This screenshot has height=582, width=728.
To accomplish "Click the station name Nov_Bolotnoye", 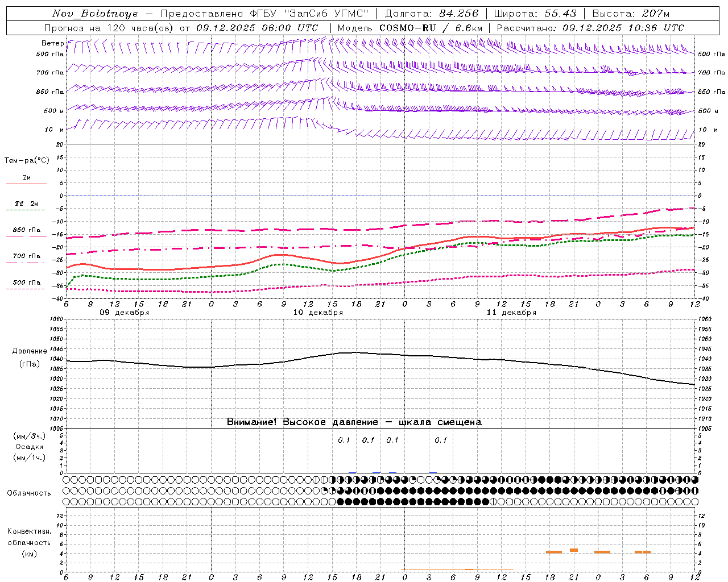I will tap(95, 14).
